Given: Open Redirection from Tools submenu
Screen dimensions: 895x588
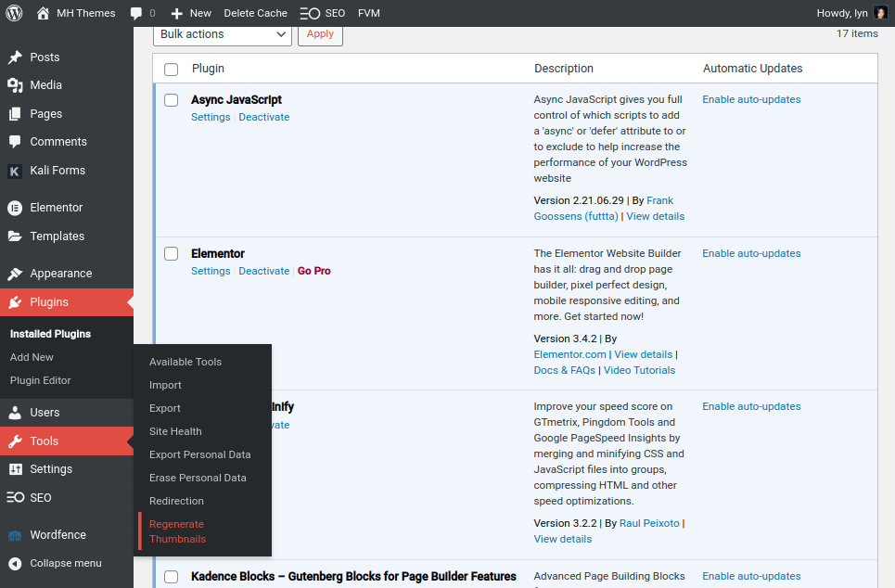Looking at the screenshot, I should pos(176,501).
